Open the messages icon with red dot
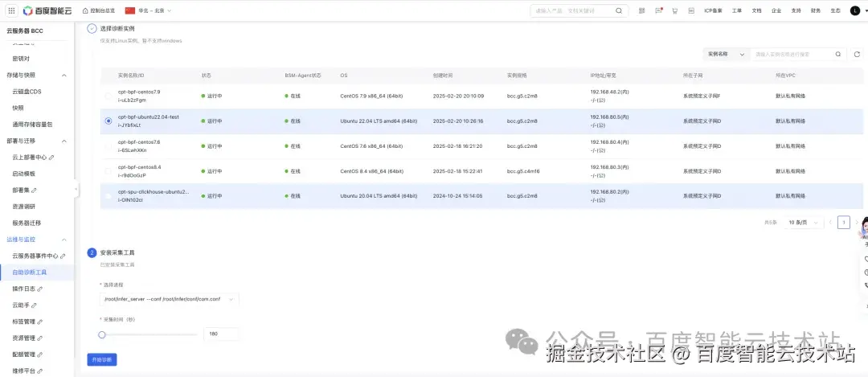868x377 pixels. (x=659, y=10)
